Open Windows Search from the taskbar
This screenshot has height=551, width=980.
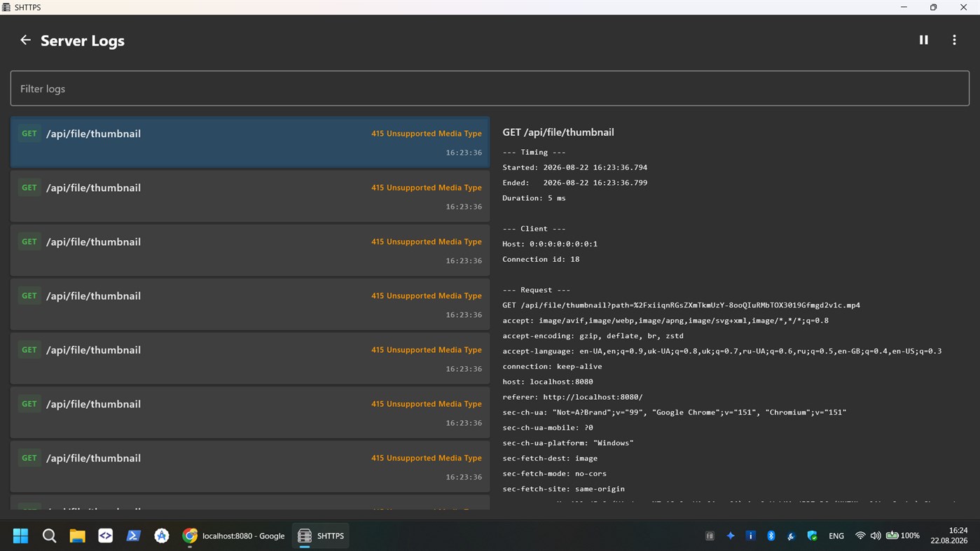pos(49,536)
